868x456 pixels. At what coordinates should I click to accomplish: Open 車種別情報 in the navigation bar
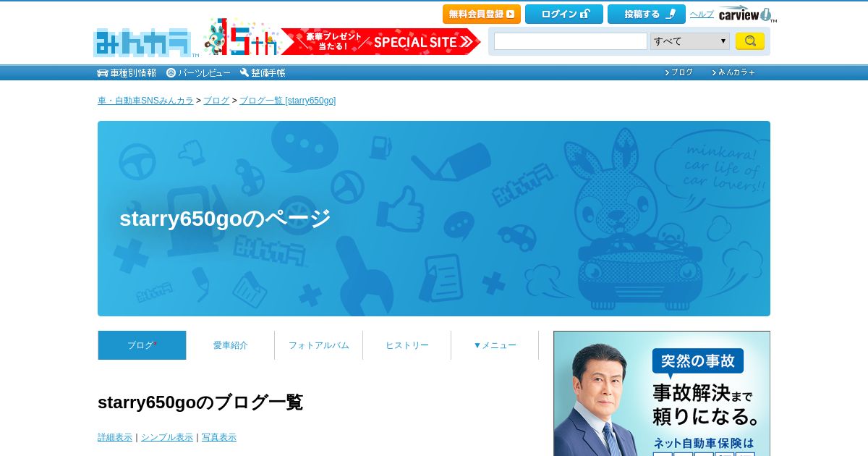127,72
